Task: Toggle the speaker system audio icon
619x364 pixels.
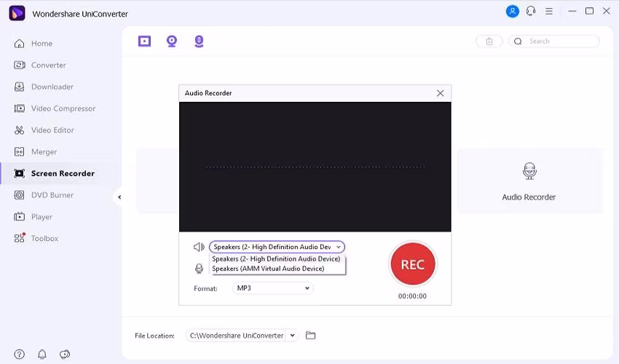Action: click(x=199, y=247)
